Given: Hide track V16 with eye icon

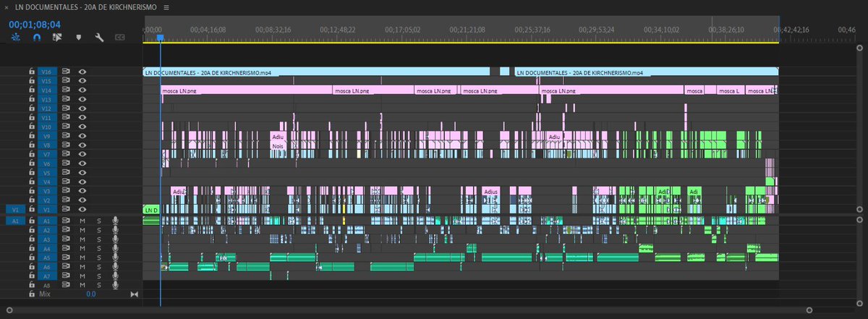Looking at the screenshot, I should (82, 72).
